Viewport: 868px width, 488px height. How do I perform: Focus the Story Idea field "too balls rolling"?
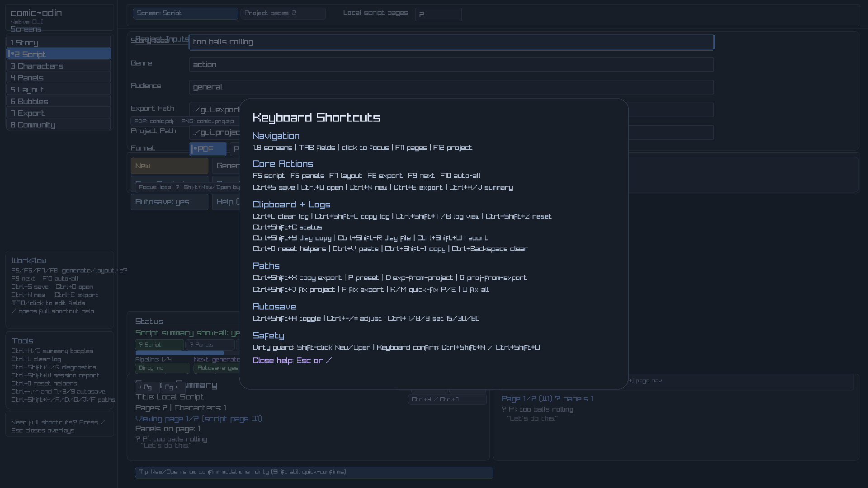click(451, 42)
